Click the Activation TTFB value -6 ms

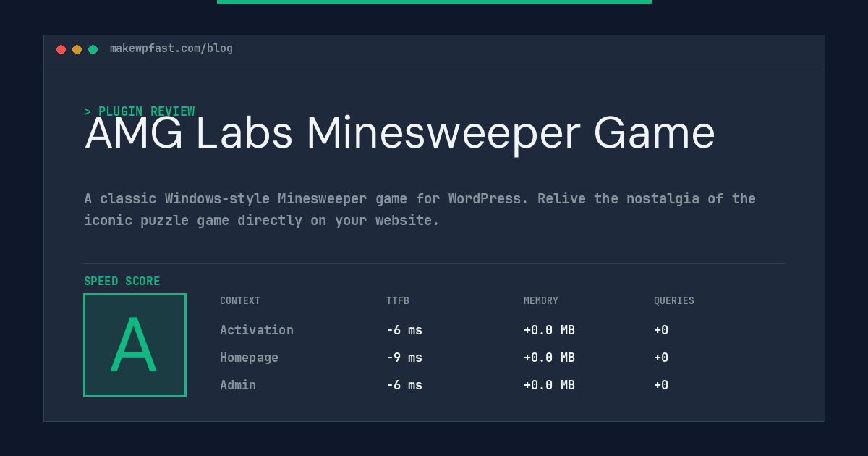[x=404, y=330]
